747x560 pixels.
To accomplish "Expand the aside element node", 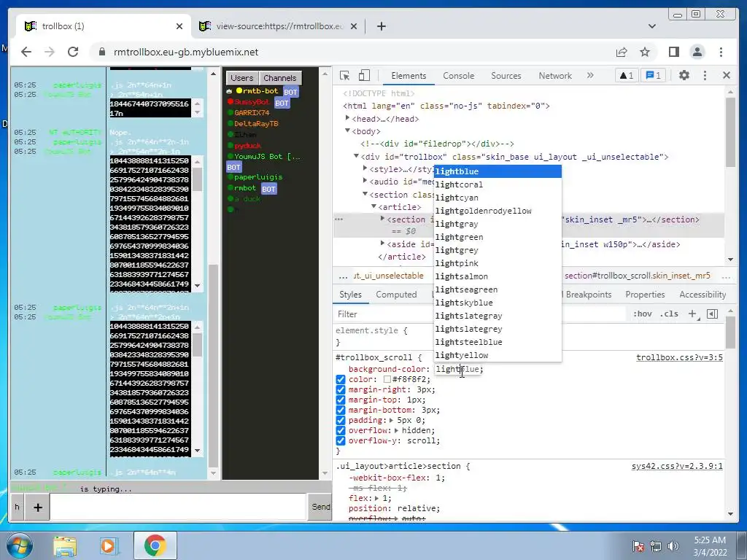I will click(382, 244).
